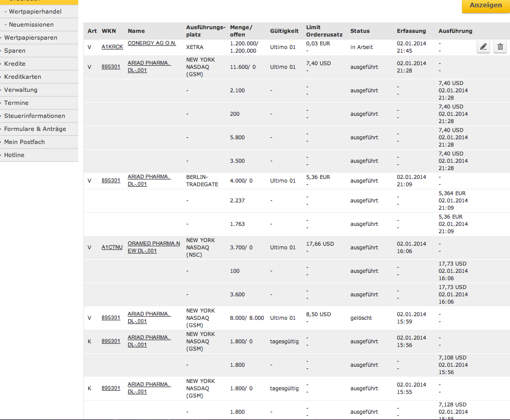This screenshot has height=420, width=510.
Task: Open ARIAD PHARMA link of the BERLIN-TRADEGATE order
Action: (149, 181)
